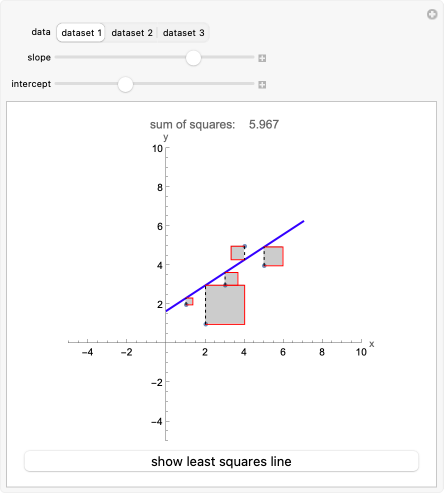Click the sum of squares value 5.967
The height and width of the screenshot is (494, 444).
pos(264,124)
